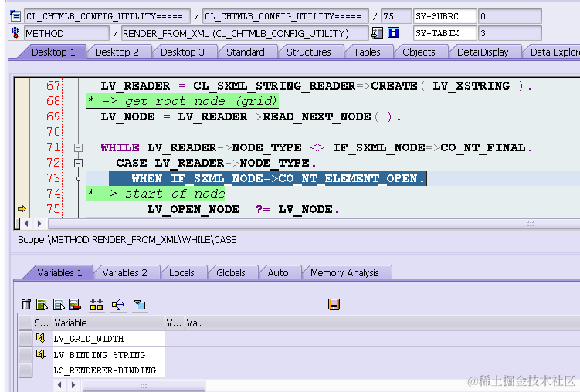Click the variable name cell LV_GRID_WIDTH

click(x=109, y=339)
